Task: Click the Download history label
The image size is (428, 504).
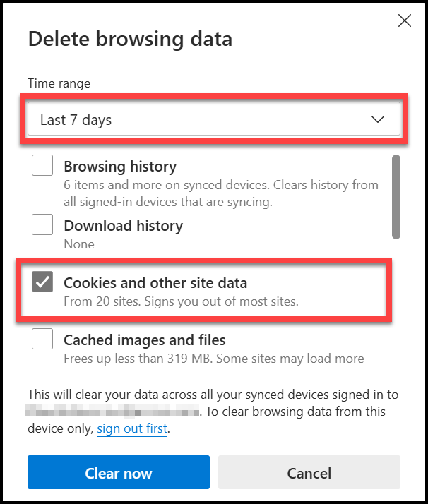Action: 123,226
